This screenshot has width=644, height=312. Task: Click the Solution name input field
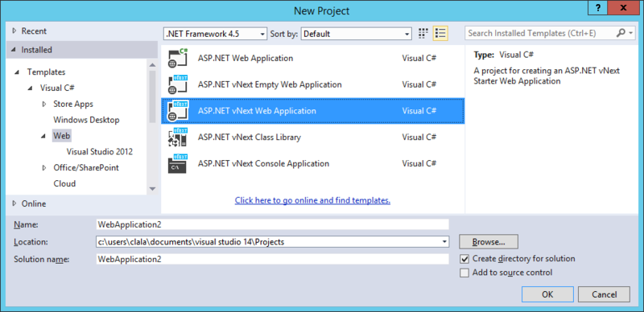(x=272, y=259)
